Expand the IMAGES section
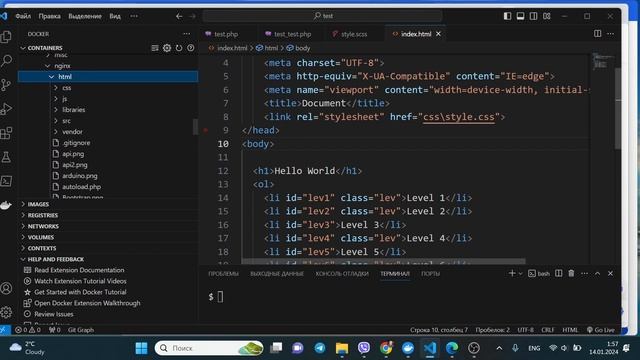The height and width of the screenshot is (360, 640). pos(23,204)
